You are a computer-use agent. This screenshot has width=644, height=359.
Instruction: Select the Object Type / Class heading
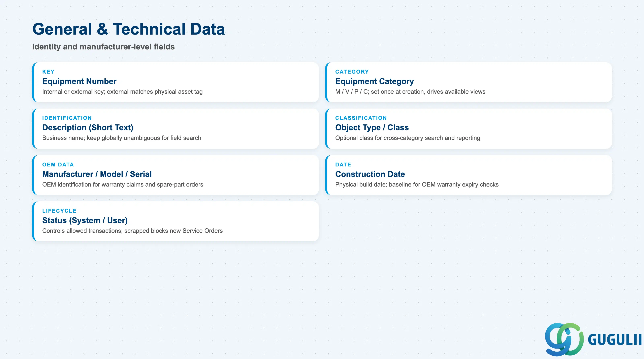[x=372, y=128]
